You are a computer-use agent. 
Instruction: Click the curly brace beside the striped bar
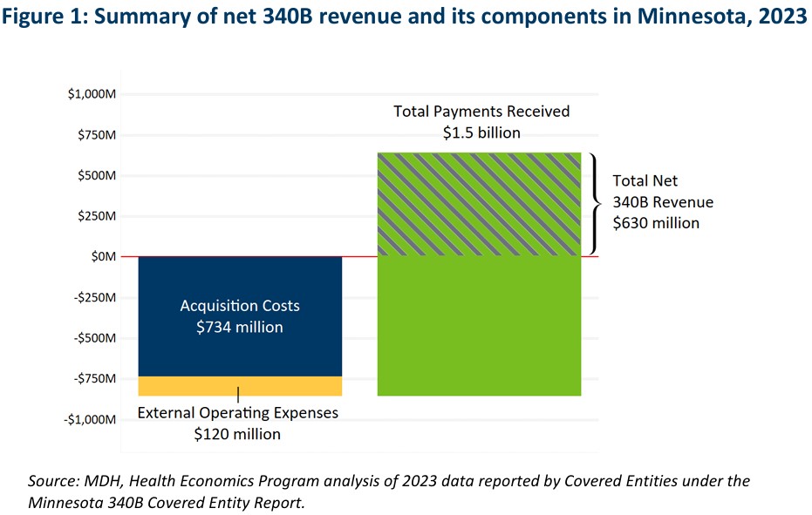tap(592, 204)
